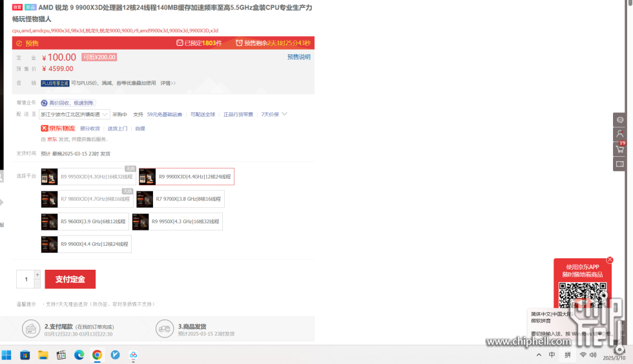633x364 pixels.
Task: Open the Windows Start menu
Action: (6, 355)
